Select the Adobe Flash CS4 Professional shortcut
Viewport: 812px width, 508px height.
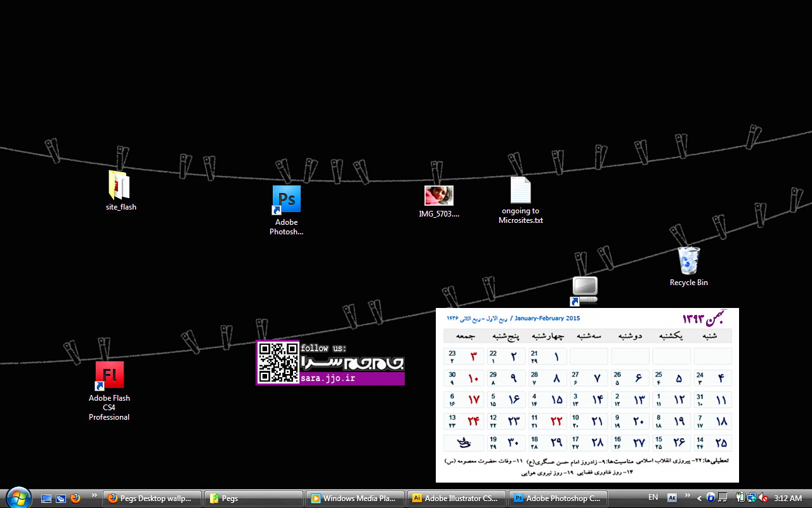109,375
